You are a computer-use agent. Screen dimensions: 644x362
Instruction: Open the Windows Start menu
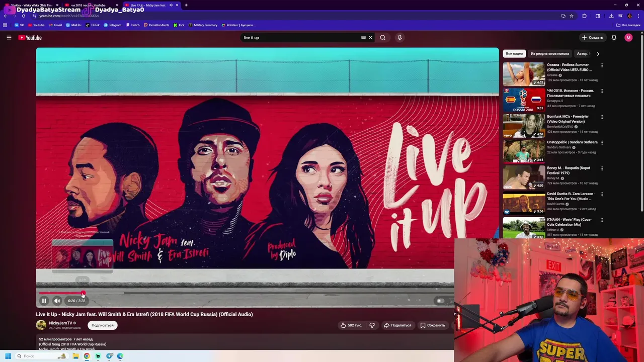(x=8, y=356)
